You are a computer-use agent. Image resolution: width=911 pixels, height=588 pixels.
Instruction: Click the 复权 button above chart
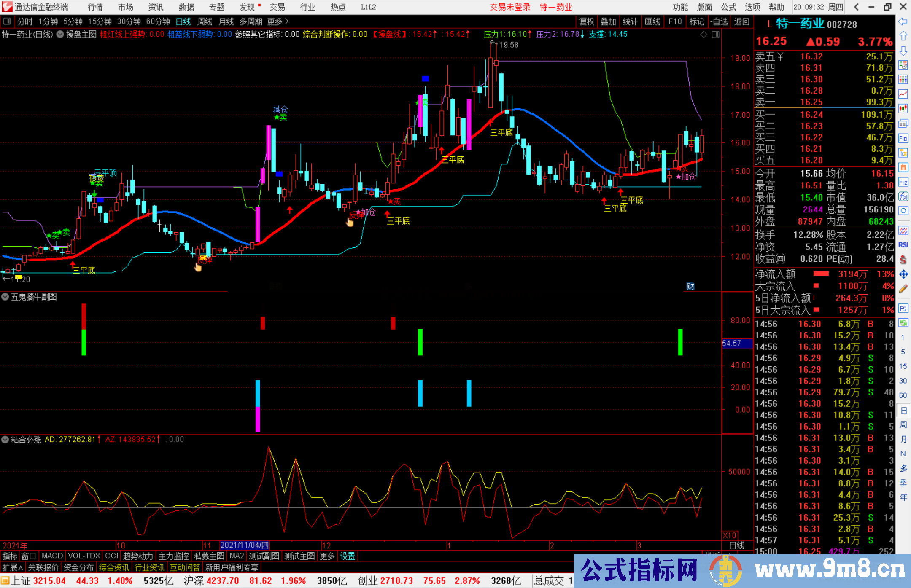(x=587, y=21)
